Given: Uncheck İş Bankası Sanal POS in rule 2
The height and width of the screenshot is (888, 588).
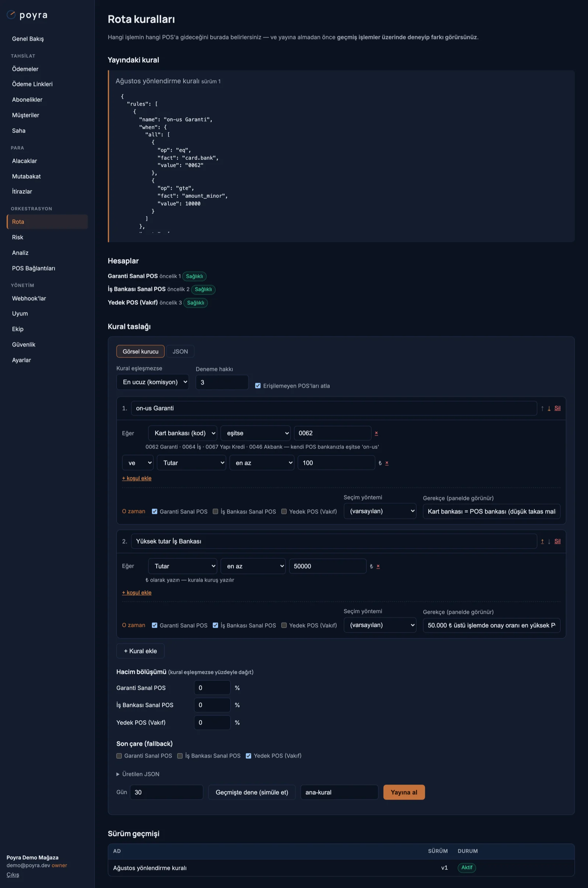Looking at the screenshot, I should (215, 625).
